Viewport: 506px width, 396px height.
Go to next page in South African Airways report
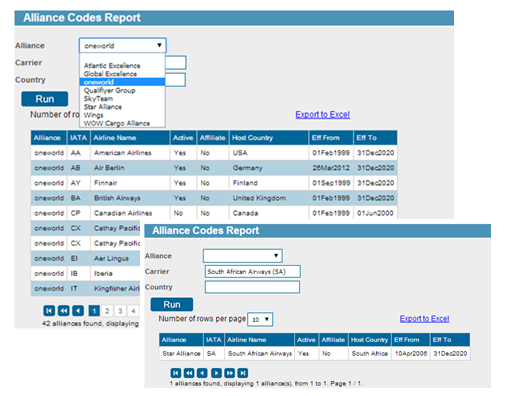tap(216, 373)
